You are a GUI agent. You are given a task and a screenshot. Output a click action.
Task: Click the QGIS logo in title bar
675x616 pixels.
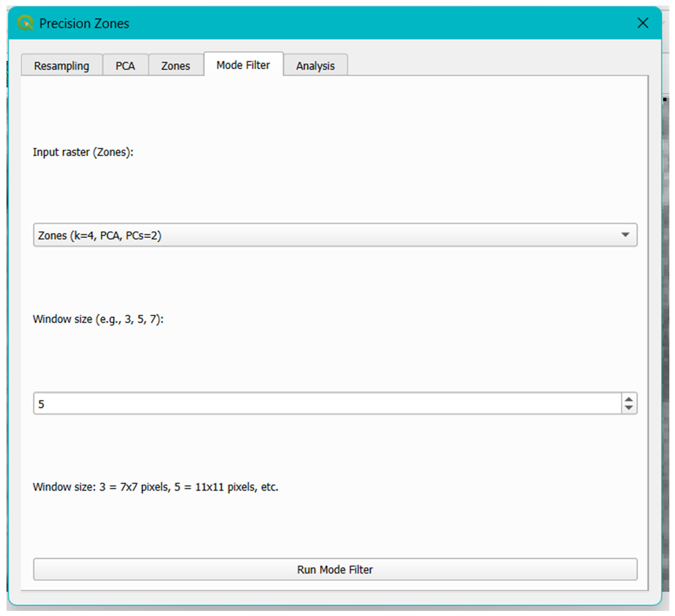25,23
